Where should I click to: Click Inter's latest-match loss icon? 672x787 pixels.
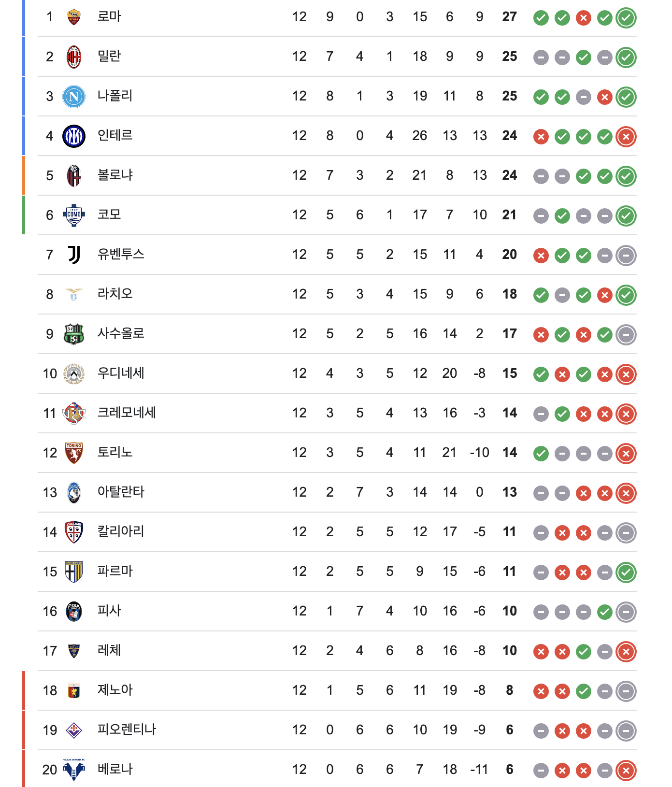coord(626,137)
